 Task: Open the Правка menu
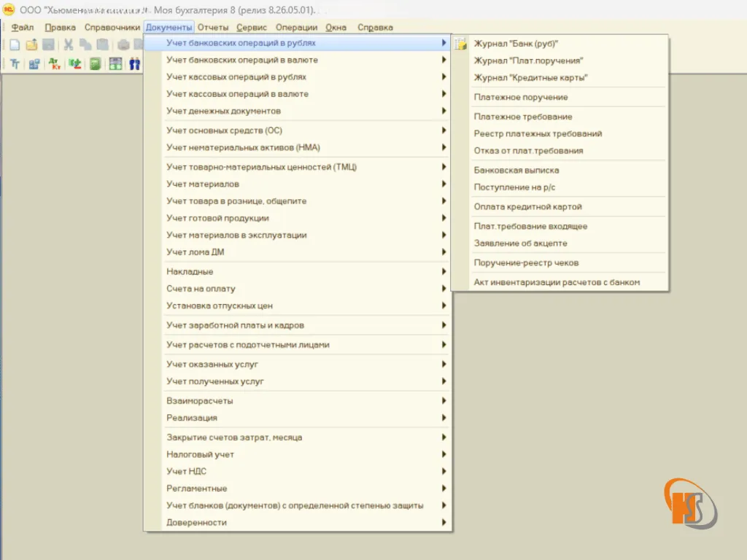coord(60,27)
